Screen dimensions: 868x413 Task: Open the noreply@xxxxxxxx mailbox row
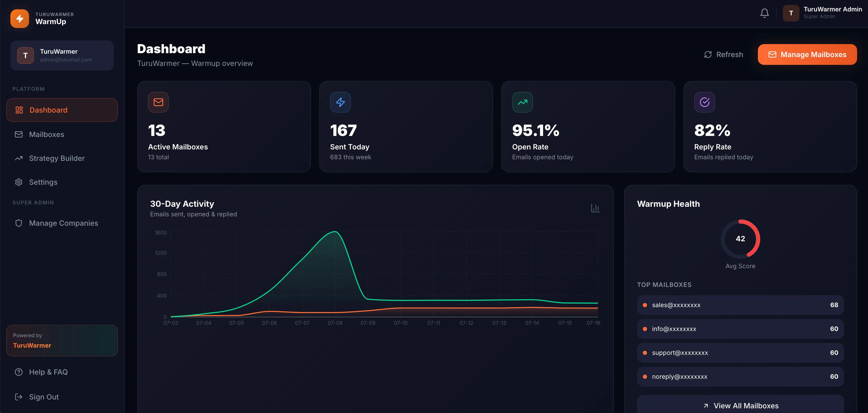point(740,377)
